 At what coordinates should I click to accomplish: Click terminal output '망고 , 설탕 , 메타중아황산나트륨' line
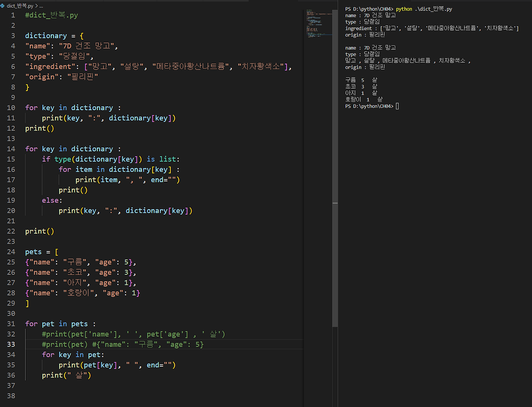pyautogui.click(x=408, y=61)
